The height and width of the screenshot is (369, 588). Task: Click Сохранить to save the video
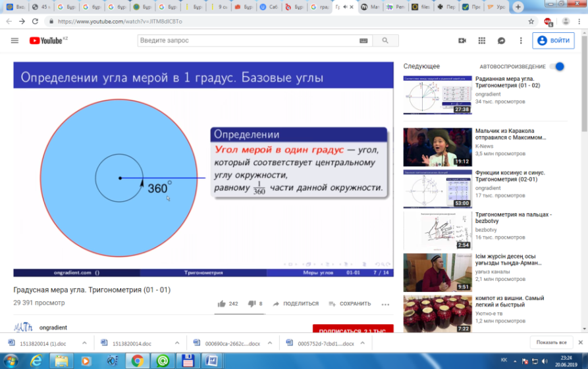point(350,304)
